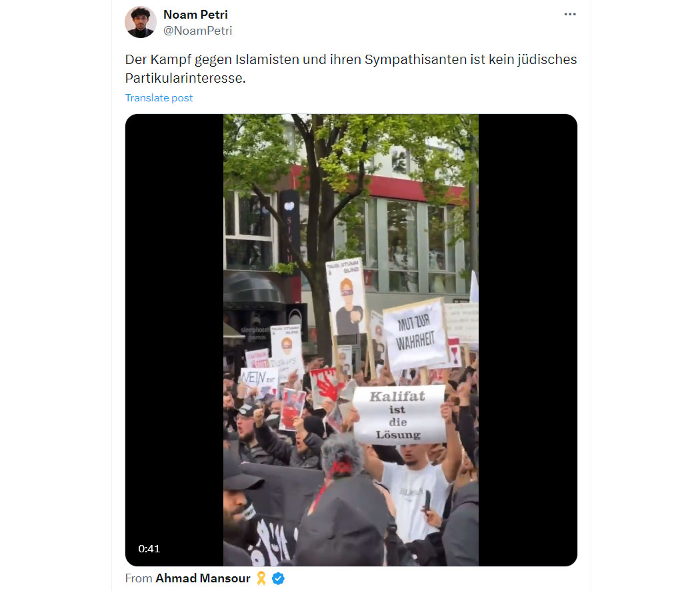Click the blue verified checkmark badge

(x=278, y=578)
